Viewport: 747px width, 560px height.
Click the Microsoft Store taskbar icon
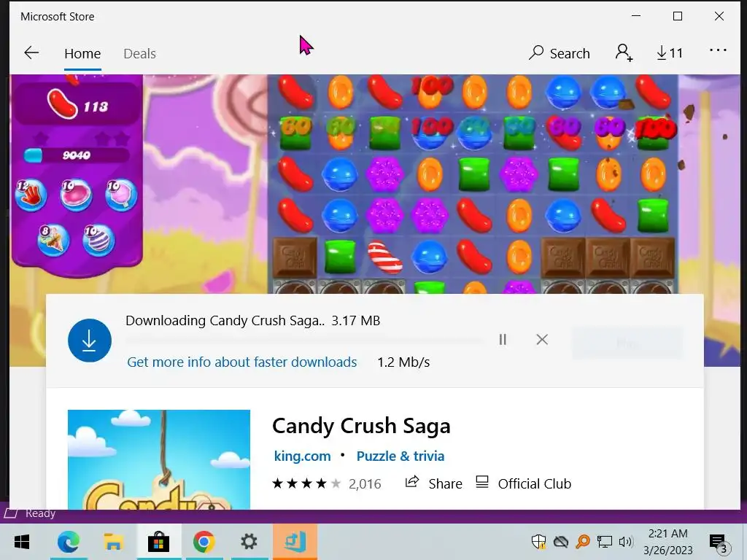pos(158,542)
